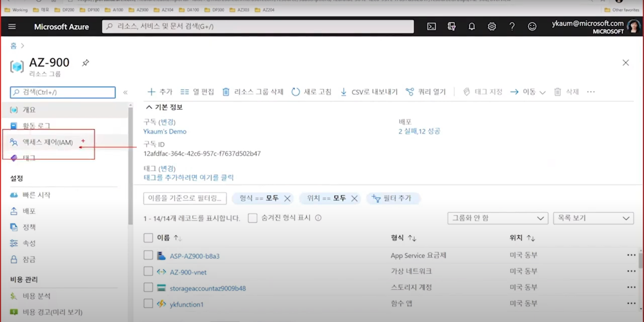Sort by the 형식 column
The width and height of the screenshot is (644, 322).
coord(404,238)
